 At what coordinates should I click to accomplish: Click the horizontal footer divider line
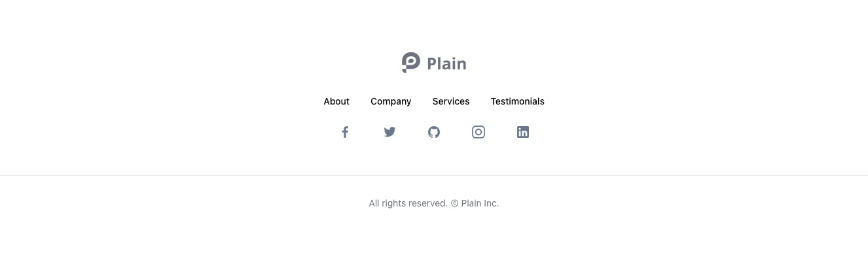(x=434, y=175)
